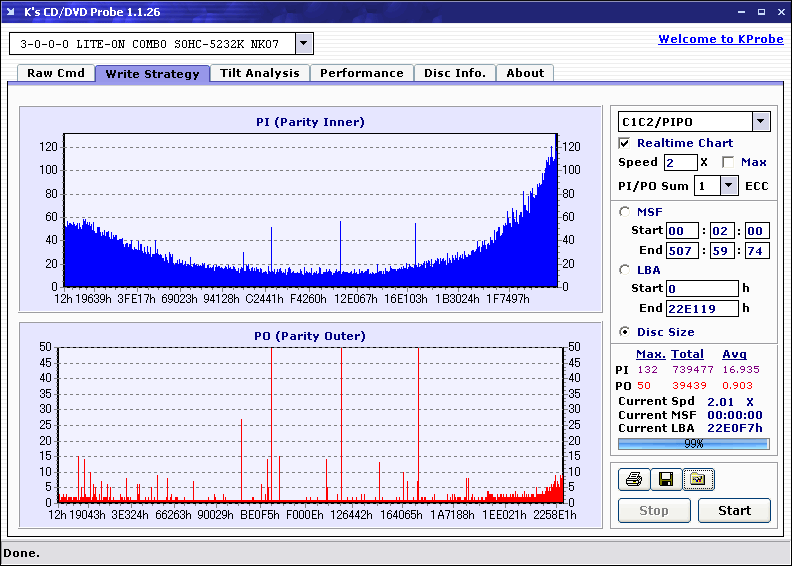Enable the Max speed checkbox

point(728,162)
